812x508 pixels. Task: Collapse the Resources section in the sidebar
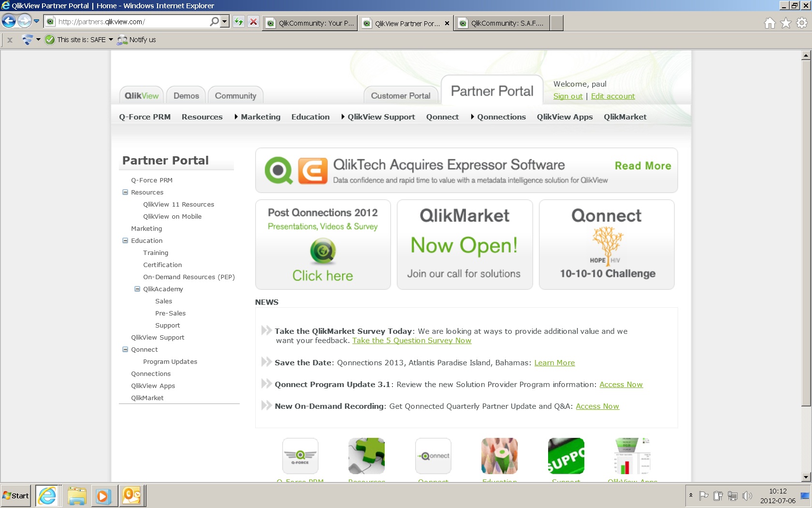[x=124, y=192]
